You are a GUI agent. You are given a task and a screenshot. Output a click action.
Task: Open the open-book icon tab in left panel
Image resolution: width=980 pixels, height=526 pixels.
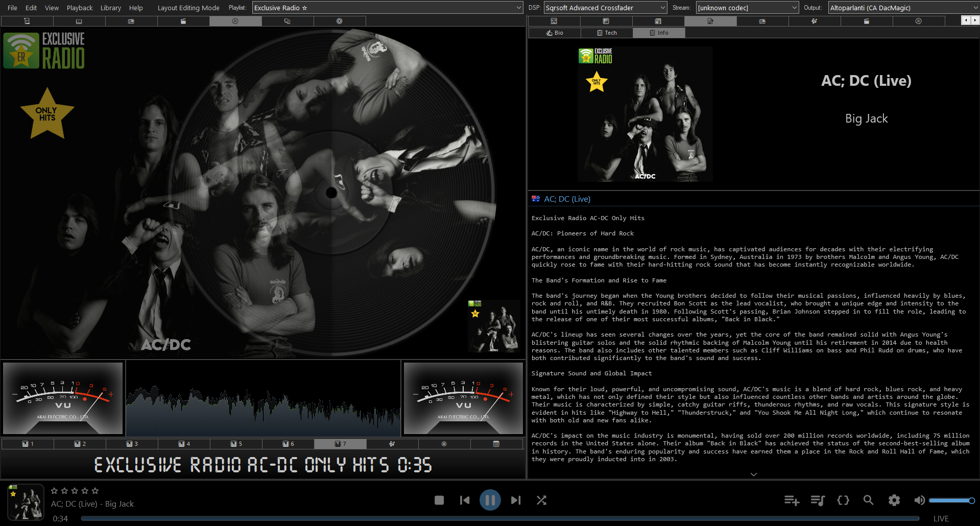click(79, 21)
